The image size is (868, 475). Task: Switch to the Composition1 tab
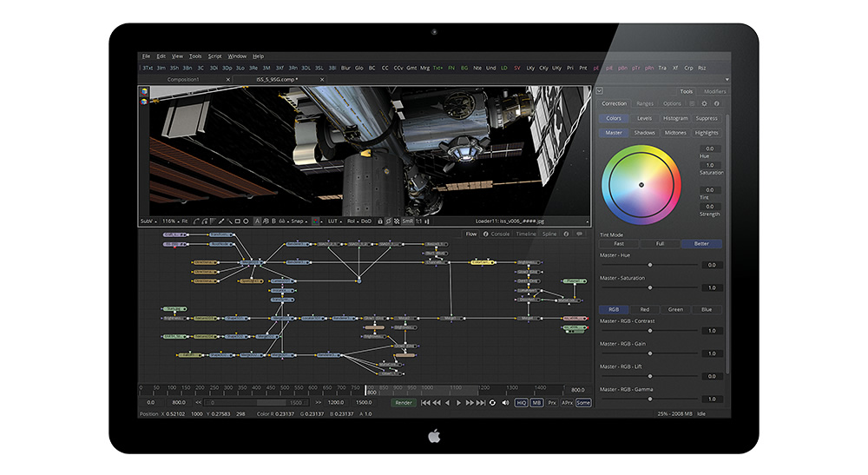pyautogui.click(x=183, y=79)
